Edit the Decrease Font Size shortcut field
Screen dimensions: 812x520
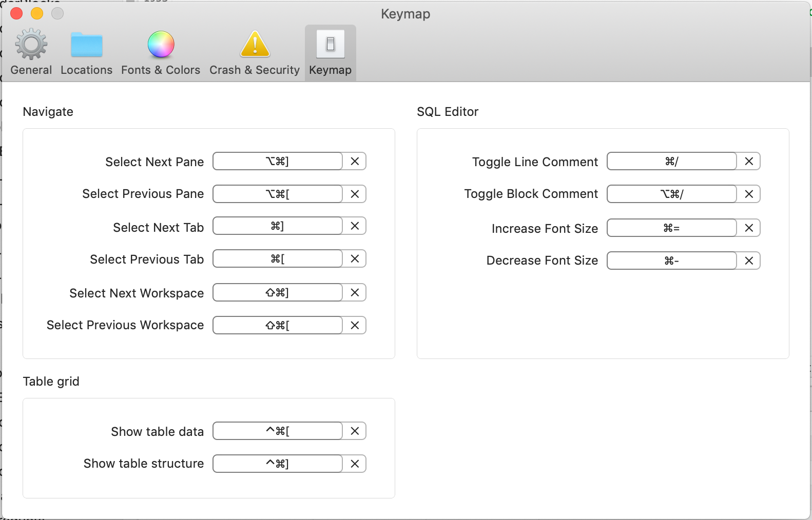coord(672,261)
